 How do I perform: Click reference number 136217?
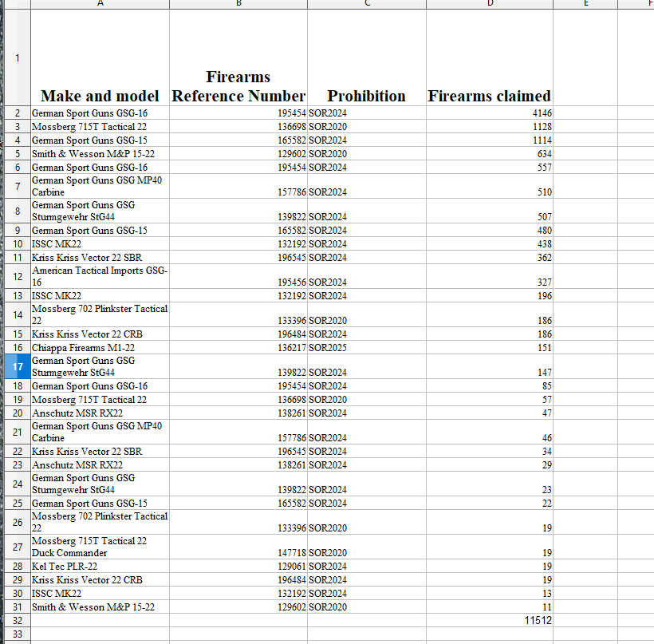point(238,347)
